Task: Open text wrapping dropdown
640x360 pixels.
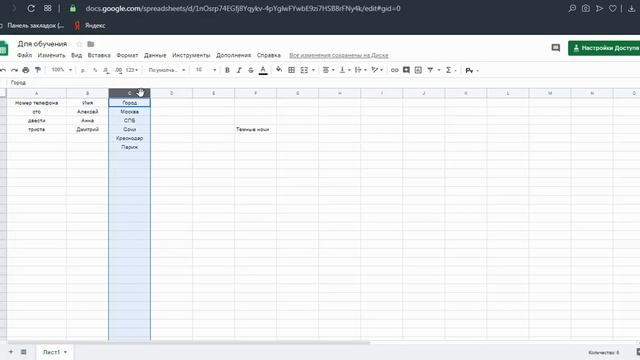Action: tap(360, 70)
